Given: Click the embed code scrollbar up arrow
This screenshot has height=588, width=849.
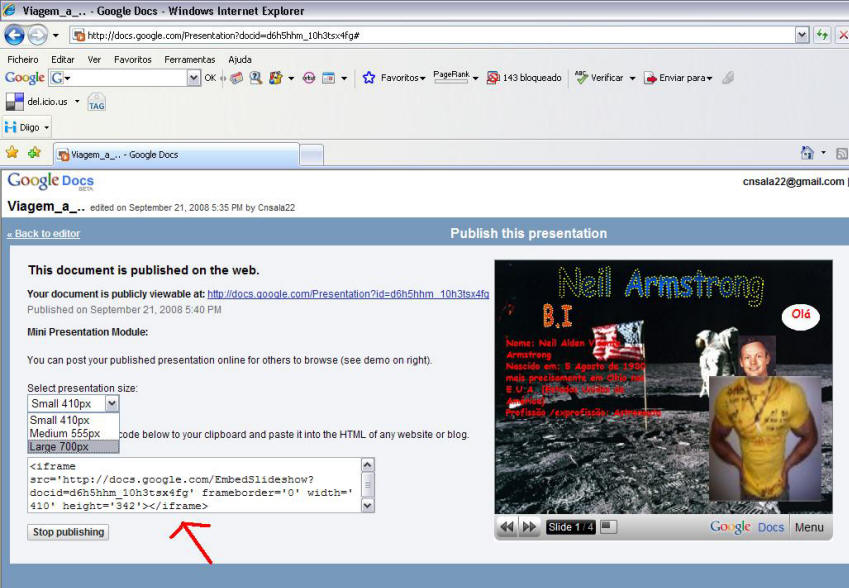Looking at the screenshot, I should (368, 465).
